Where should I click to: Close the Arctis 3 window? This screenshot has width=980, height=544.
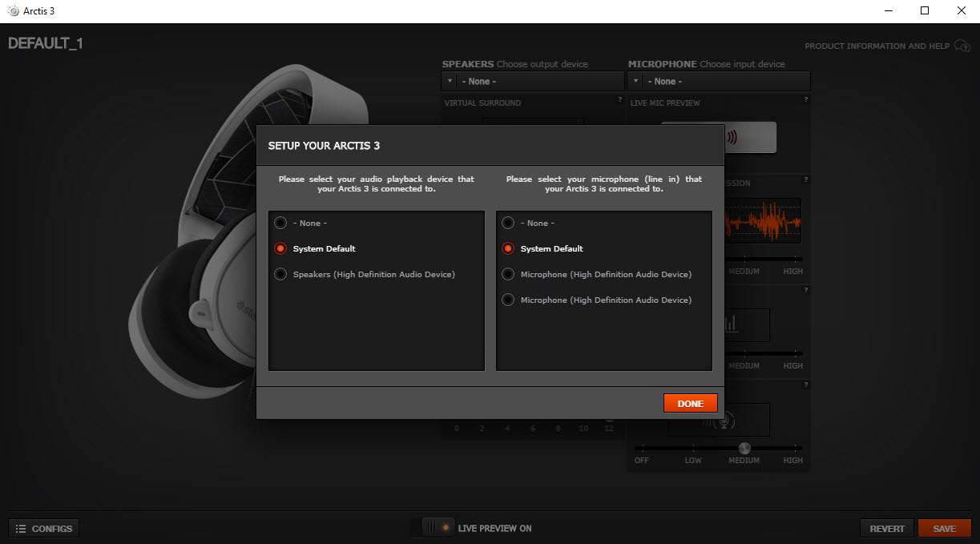(x=961, y=11)
